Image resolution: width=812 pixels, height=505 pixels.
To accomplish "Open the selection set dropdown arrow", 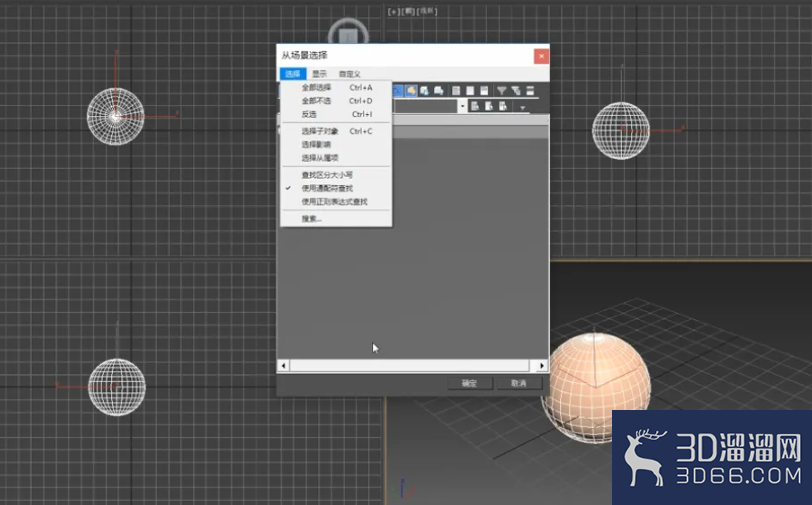I will [x=523, y=108].
